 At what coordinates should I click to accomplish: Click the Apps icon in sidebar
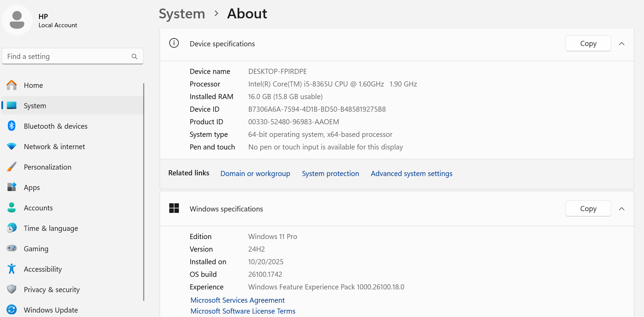tap(12, 187)
